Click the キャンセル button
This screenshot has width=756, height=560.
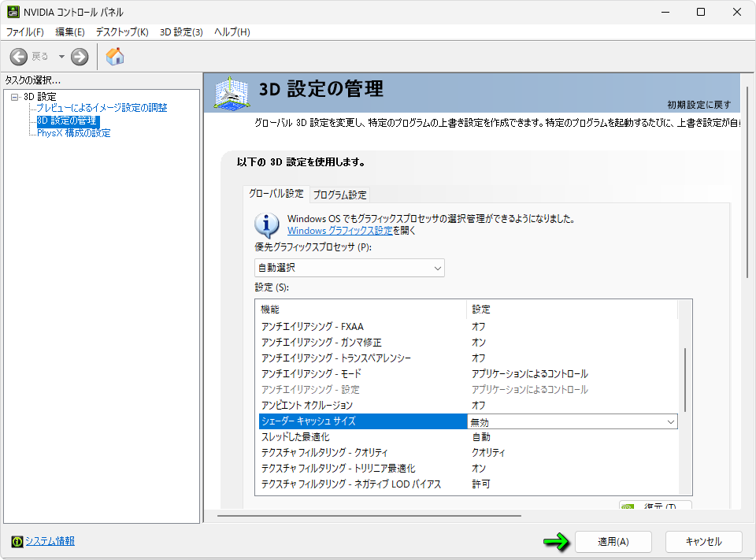click(703, 542)
